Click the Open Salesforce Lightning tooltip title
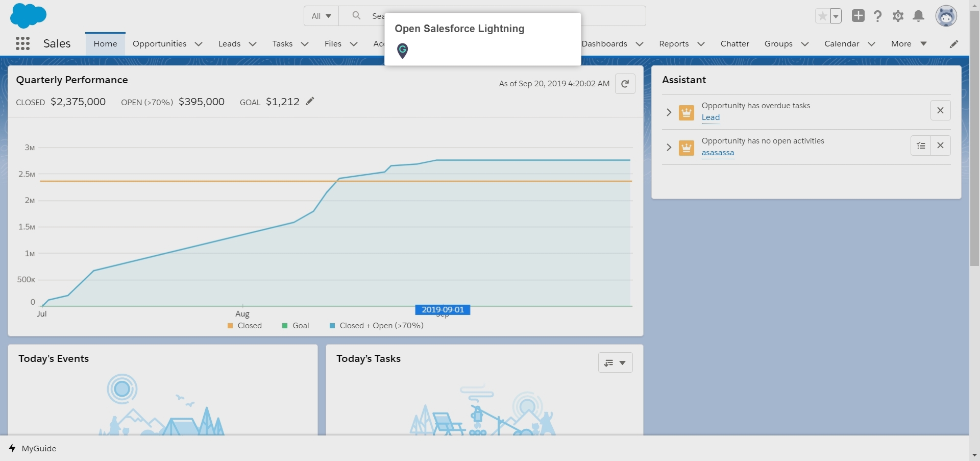This screenshot has width=980, height=461. click(x=459, y=29)
